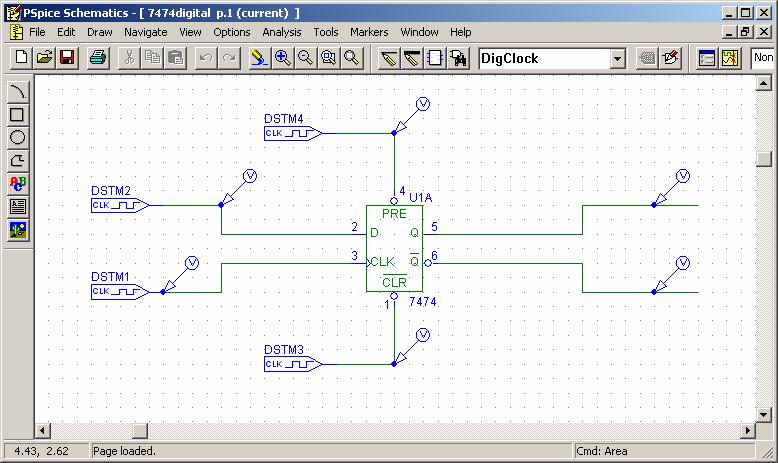Run Simulate using the waveform icon
This screenshot has width=778, height=463.
point(730,58)
